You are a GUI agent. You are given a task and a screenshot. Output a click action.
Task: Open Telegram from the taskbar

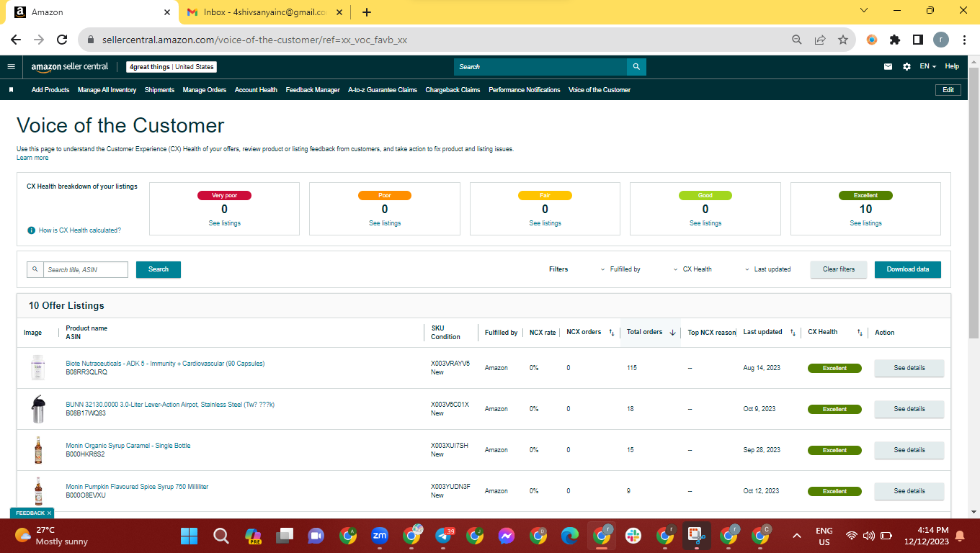click(x=444, y=536)
